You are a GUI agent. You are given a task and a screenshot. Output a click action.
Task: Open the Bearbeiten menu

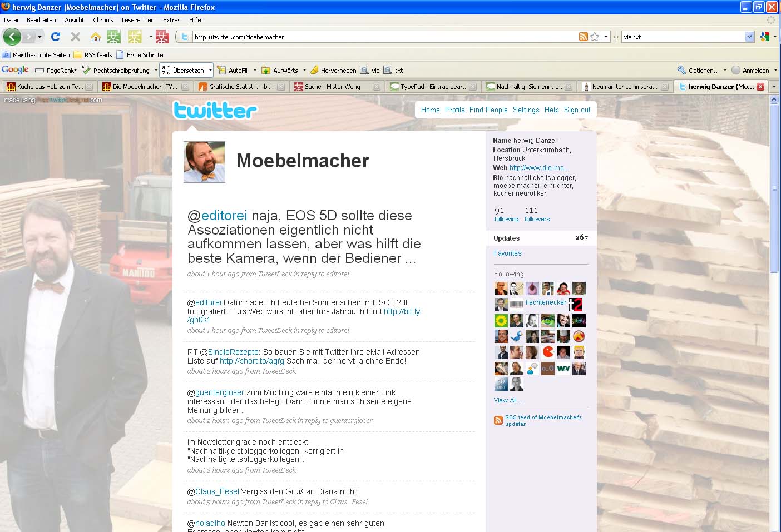[x=41, y=20]
